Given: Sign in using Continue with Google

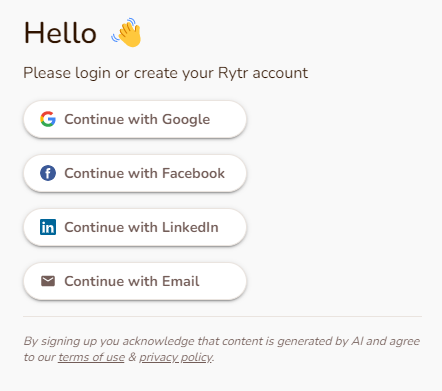Looking at the screenshot, I should point(135,119).
